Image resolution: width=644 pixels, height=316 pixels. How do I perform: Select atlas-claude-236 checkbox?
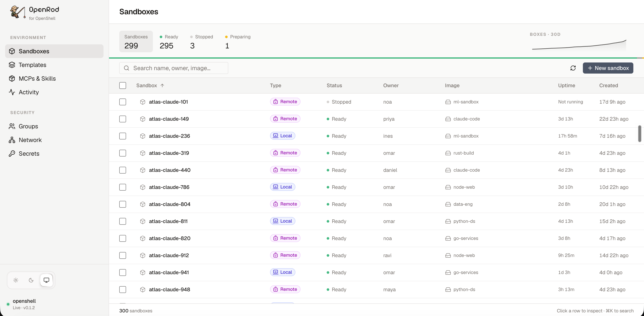click(x=122, y=136)
